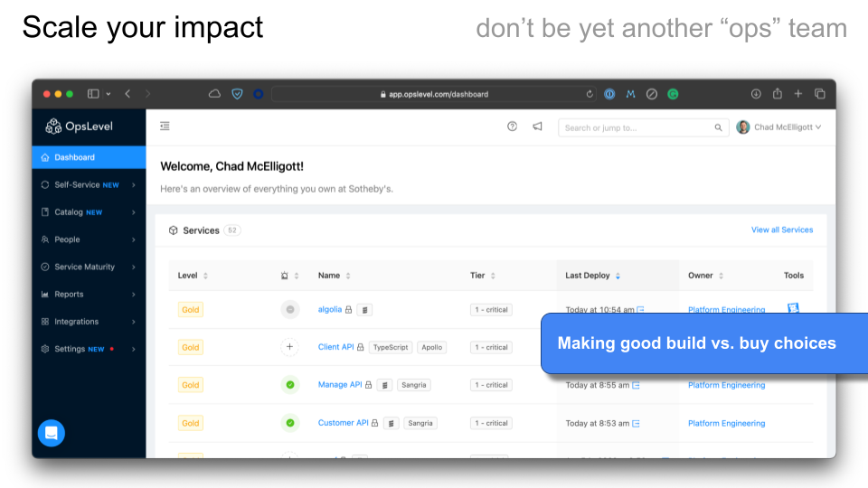Click the shield privacy icon in toolbar
Screen dimensions: 868x488
[x=237, y=94]
